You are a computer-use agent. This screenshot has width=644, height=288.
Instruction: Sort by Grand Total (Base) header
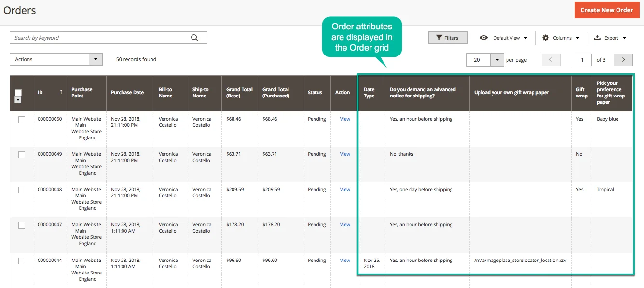[240, 93]
